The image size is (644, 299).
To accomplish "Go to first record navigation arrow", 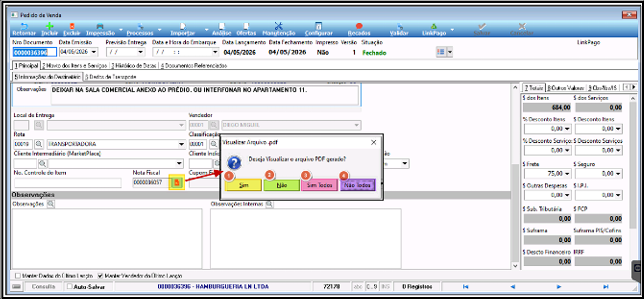I will pyautogui.click(x=466, y=286).
